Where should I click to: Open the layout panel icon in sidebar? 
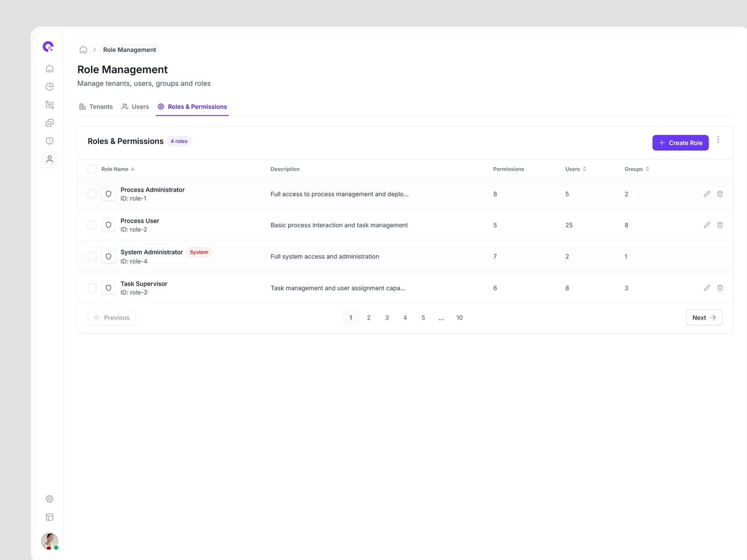(x=49, y=517)
